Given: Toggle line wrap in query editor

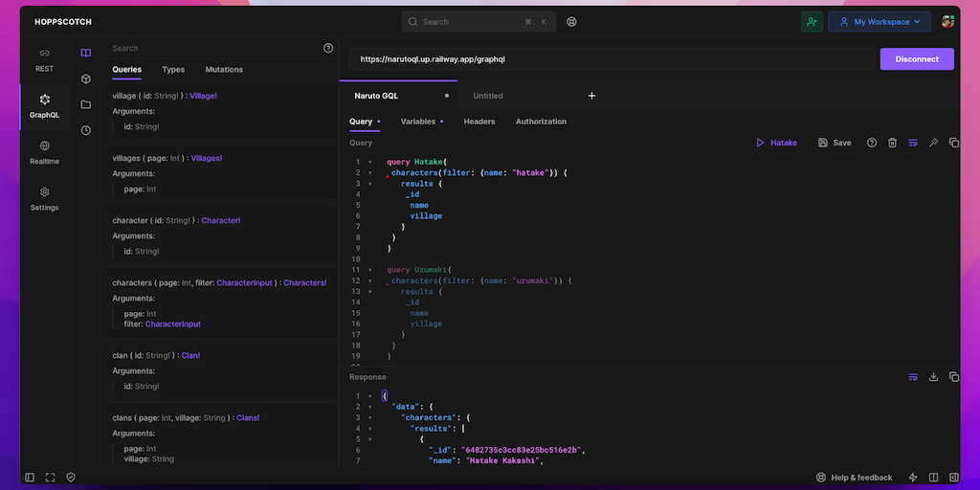Looking at the screenshot, I should (x=913, y=143).
